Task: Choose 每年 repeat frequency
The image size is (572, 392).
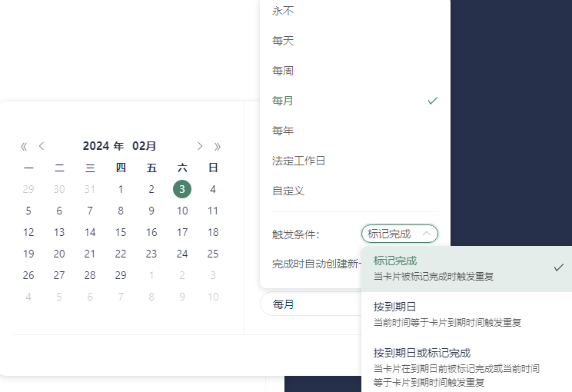Action: point(283,131)
